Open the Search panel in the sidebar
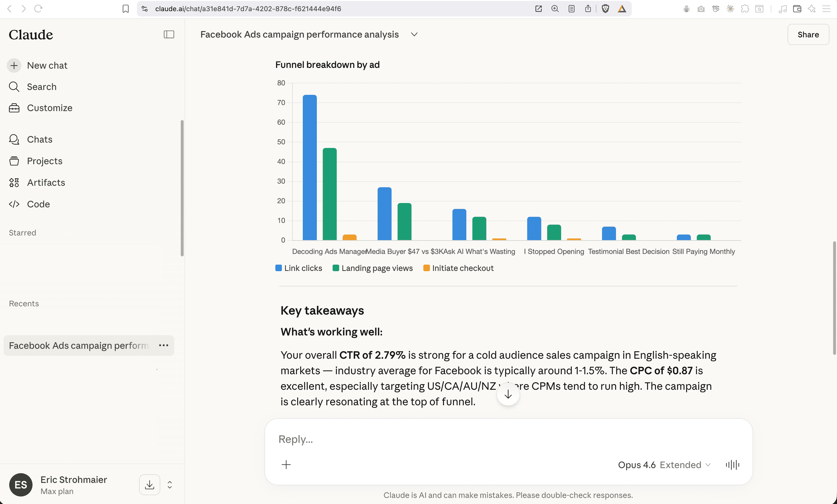This screenshot has height=504, width=837. (41, 87)
